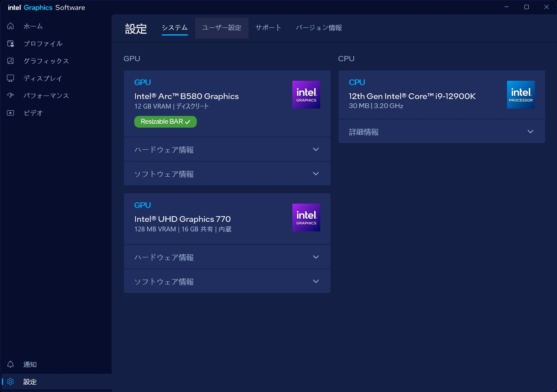Open 通知 in the sidebar

click(56, 364)
